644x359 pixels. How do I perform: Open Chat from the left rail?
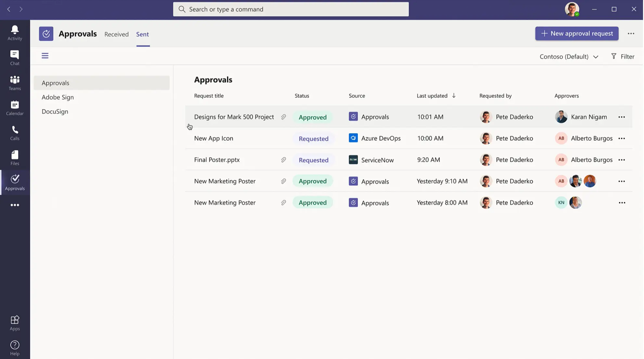click(x=15, y=58)
